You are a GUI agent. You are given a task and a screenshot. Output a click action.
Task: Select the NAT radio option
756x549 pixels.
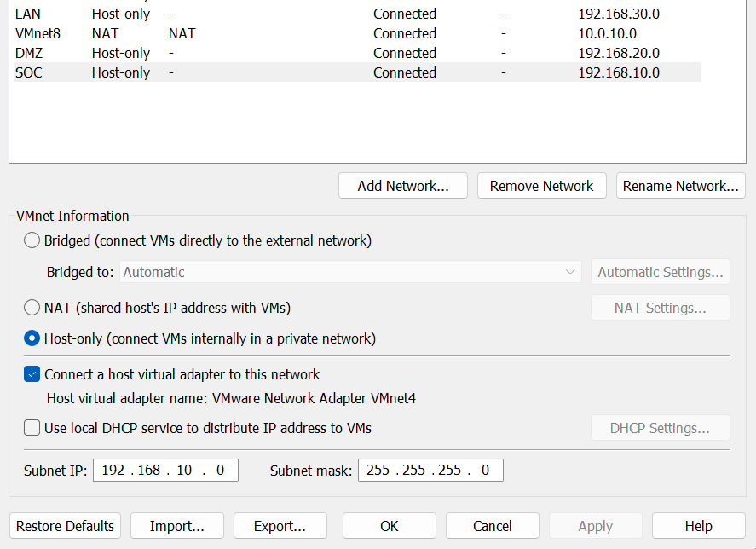click(x=32, y=307)
